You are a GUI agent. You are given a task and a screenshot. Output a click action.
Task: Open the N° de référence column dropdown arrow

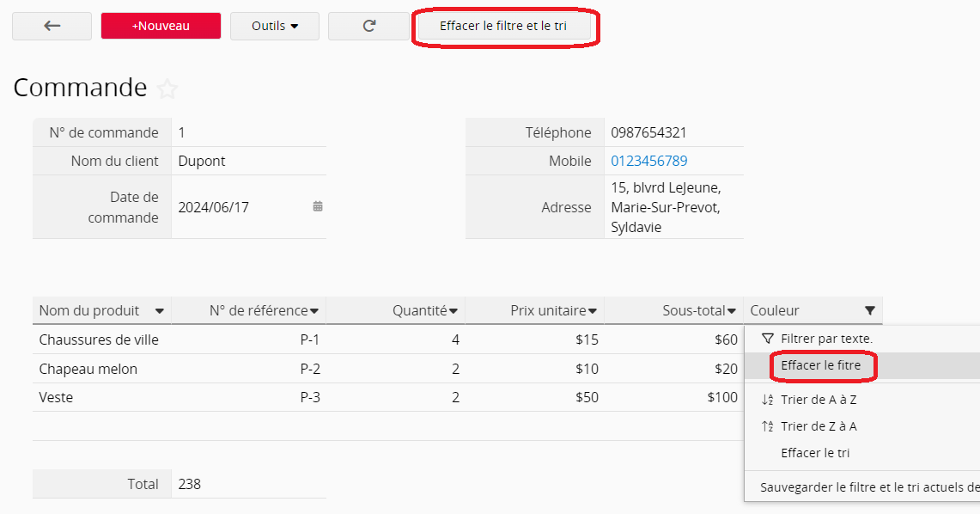[x=314, y=311]
